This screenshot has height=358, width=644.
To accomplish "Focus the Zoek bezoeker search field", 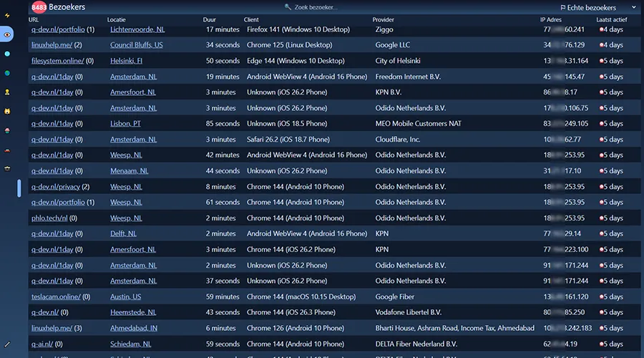I will 311,7.
